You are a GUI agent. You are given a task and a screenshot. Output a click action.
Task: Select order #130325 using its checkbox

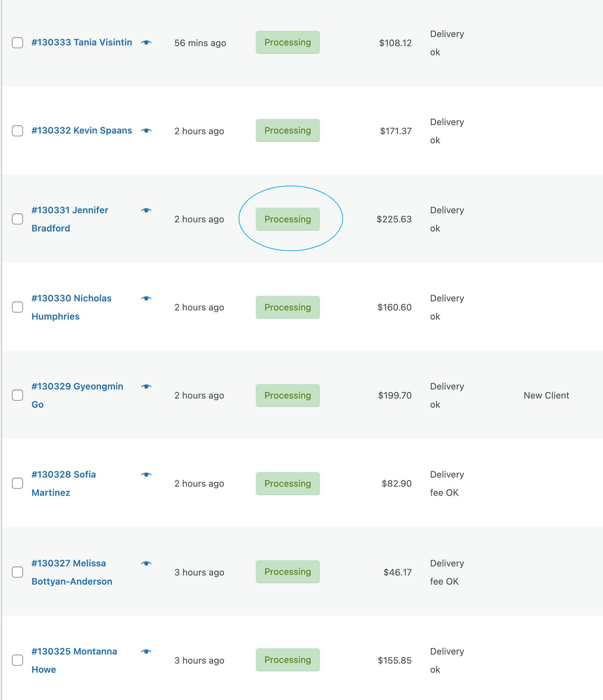[17, 660]
